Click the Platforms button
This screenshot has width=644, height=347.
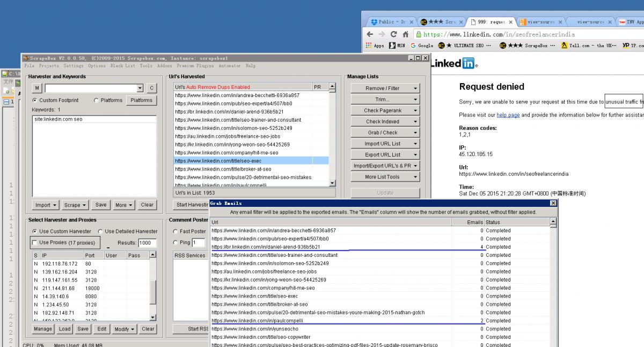(x=141, y=100)
